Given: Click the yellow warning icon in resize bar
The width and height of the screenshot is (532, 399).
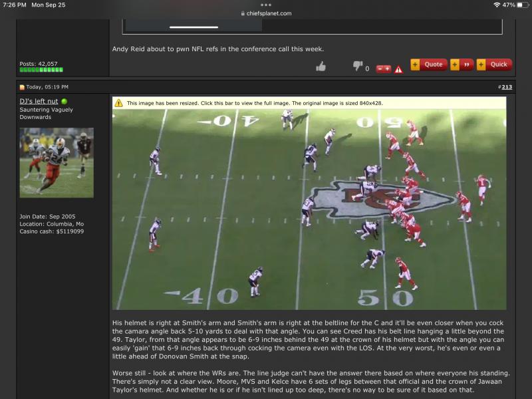Looking at the screenshot, I should pos(118,103).
